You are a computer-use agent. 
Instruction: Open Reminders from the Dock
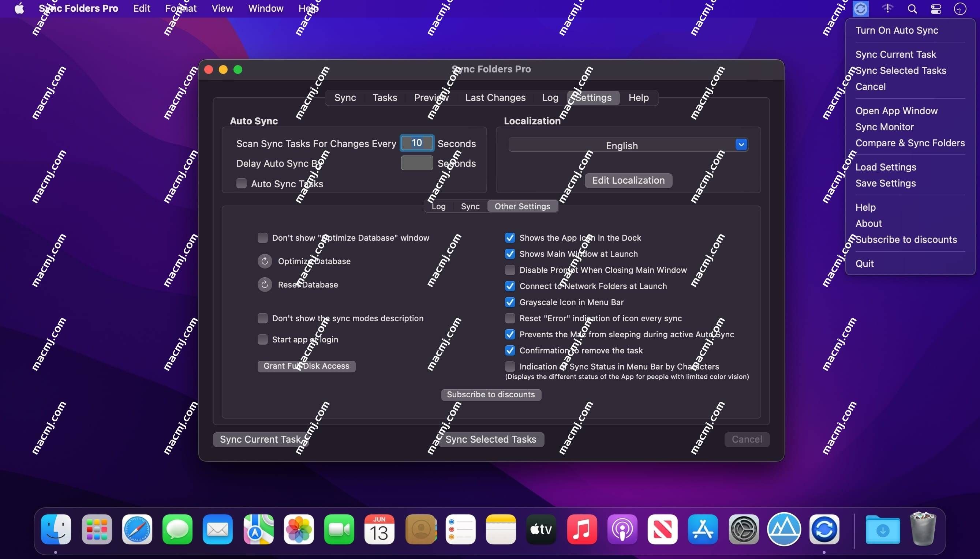tap(460, 529)
